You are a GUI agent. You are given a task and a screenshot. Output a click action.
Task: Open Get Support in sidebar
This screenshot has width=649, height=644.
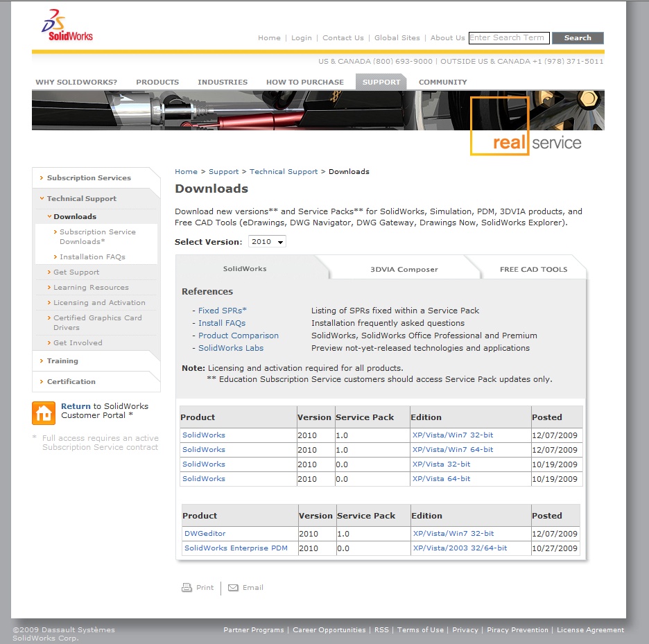pyautogui.click(x=76, y=272)
